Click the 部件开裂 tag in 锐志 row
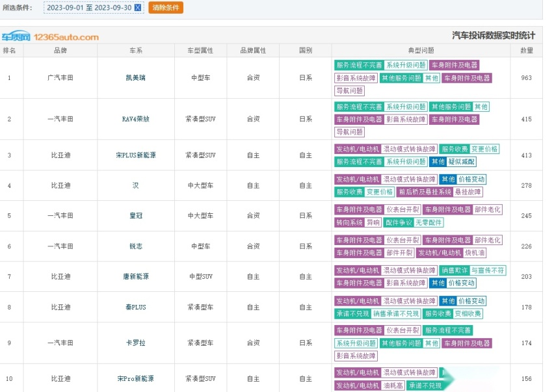 [399, 253]
